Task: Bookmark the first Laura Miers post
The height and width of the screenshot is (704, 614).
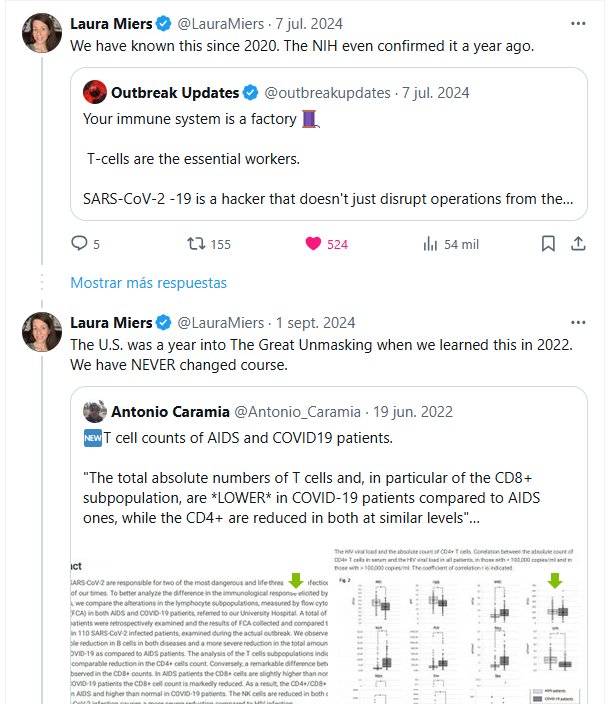Action: [x=548, y=243]
